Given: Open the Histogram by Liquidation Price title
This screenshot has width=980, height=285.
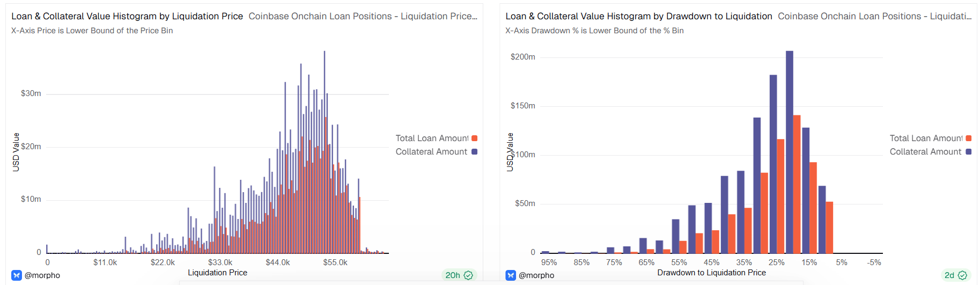Looking at the screenshot, I should click(127, 16).
